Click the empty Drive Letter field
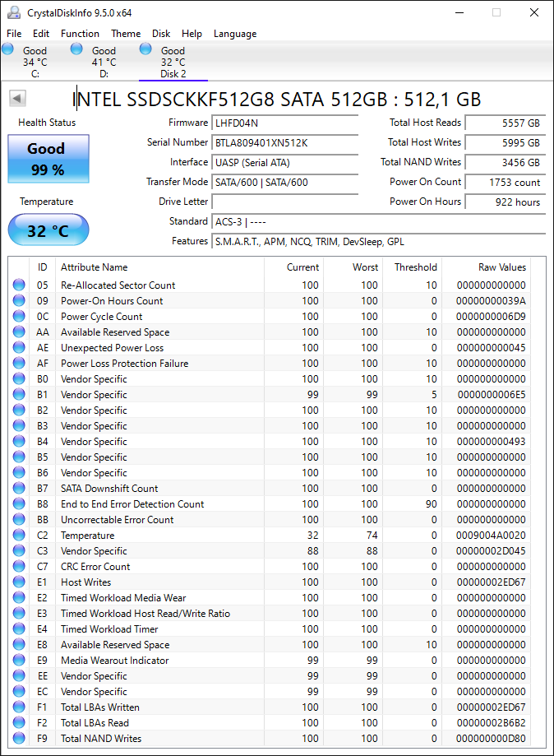This screenshot has width=554, height=756. point(284,202)
